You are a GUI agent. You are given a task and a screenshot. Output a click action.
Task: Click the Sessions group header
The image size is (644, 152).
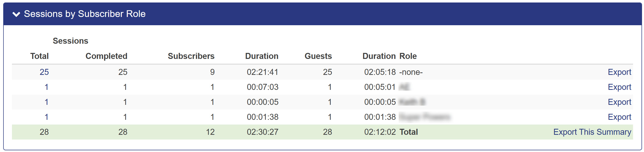coord(70,41)
